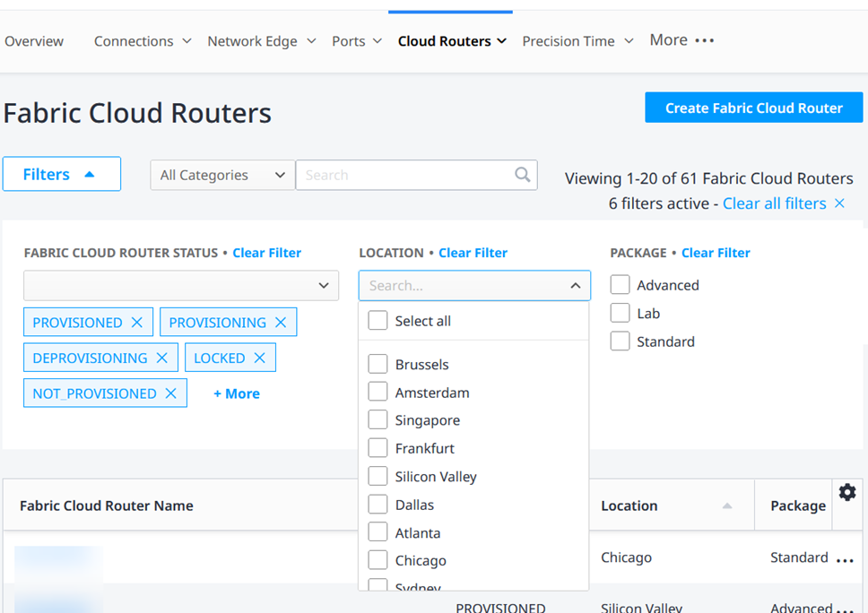This screenshot has width=868, height=613.
Task: Collapse the Location dropdown chevron
Action: point(576,286)
